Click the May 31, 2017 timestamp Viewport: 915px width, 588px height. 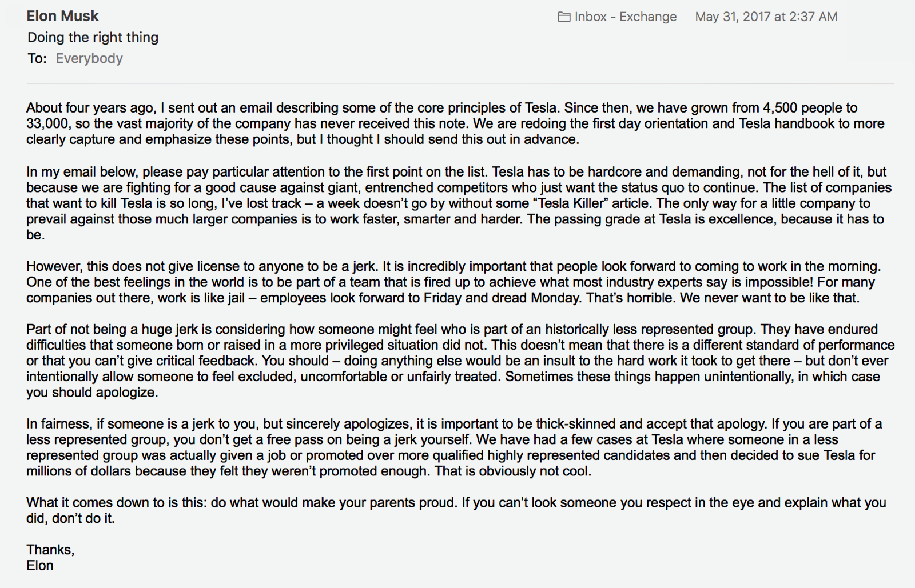(x=766, y=17)
